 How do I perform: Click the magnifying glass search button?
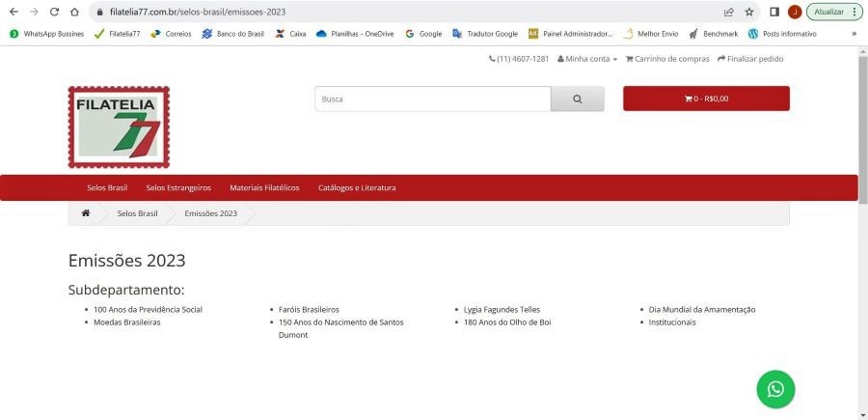577,98
